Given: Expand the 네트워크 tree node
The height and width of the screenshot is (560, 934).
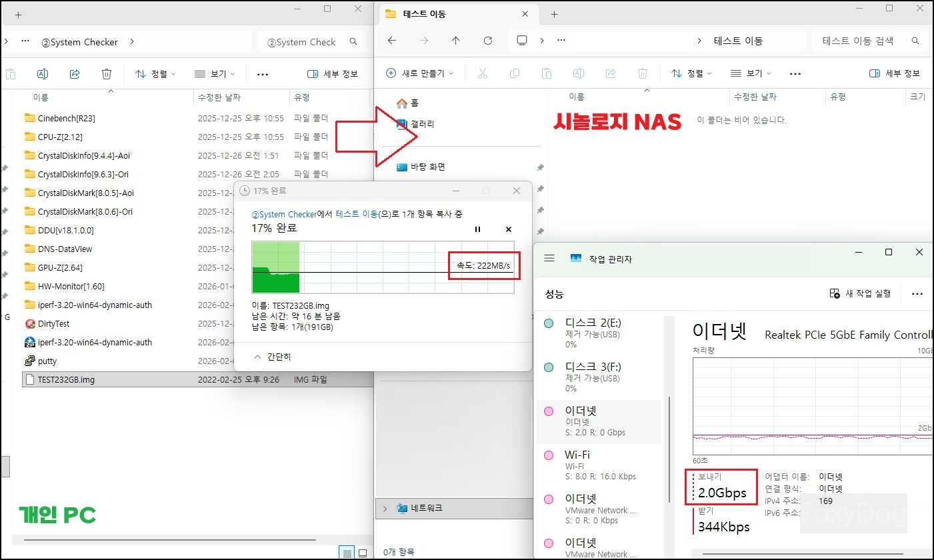Looking at the screenshot, I should (x=385, y=509).
